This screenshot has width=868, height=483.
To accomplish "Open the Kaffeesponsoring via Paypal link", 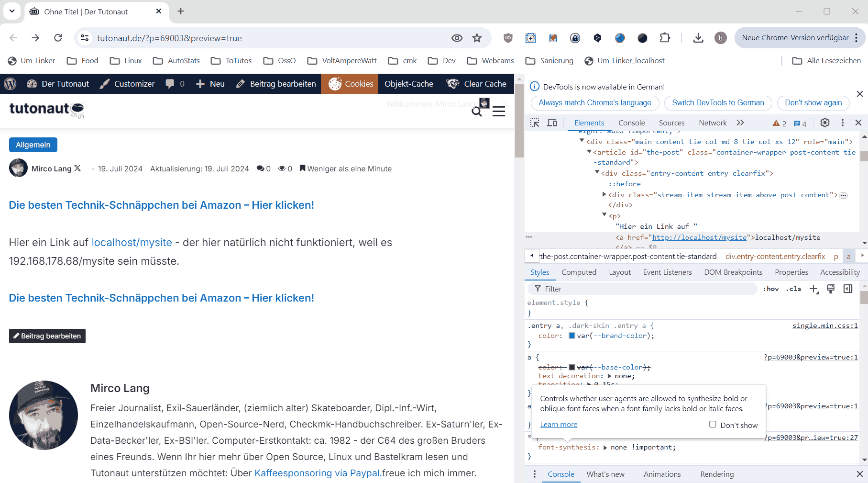I will click(318, 473).
